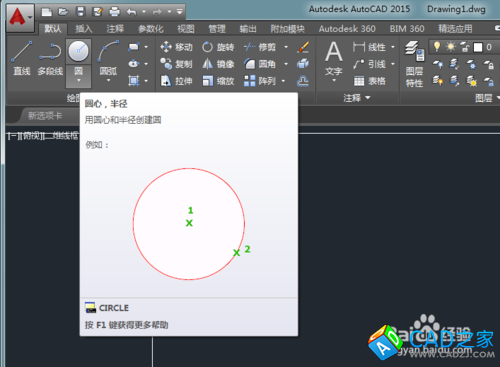Toggle layer 0 freeze sun icon
The height and width of the screenshot is (367, 500).
point(451,47)
